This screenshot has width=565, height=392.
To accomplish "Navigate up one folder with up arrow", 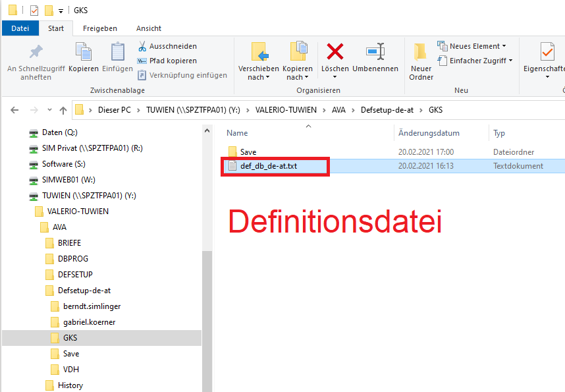I will [63, 110].
